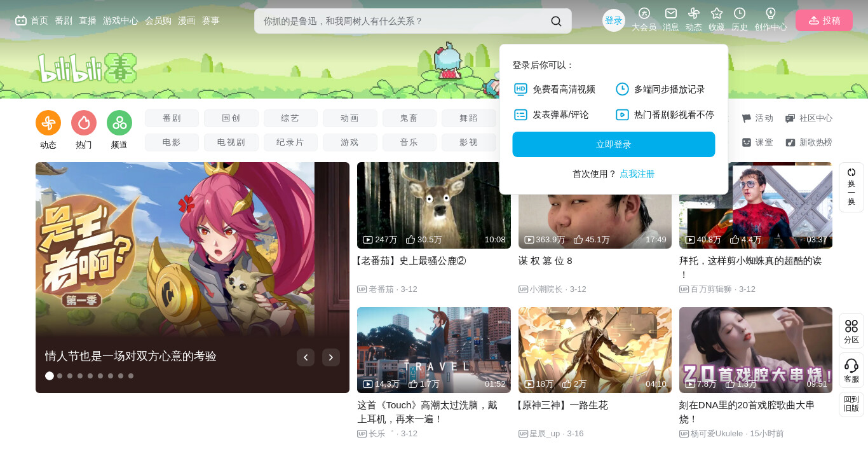The width and height of the screenshot is (868, 463).
Task: Select the 纪录片 category tag
Action: click(x=290, y=142)
